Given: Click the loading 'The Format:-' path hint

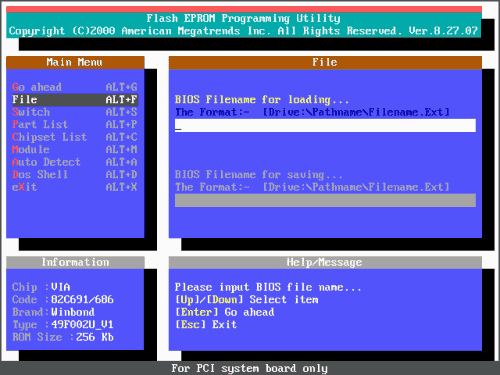Looking at the screenshot, I should pyautogui.click(x=312, y=112).
